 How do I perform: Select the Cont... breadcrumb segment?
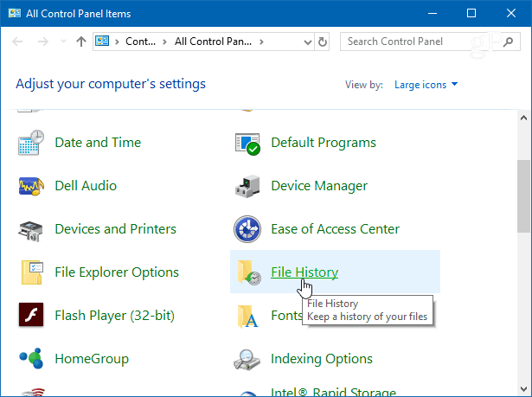(x=140, y=42)
